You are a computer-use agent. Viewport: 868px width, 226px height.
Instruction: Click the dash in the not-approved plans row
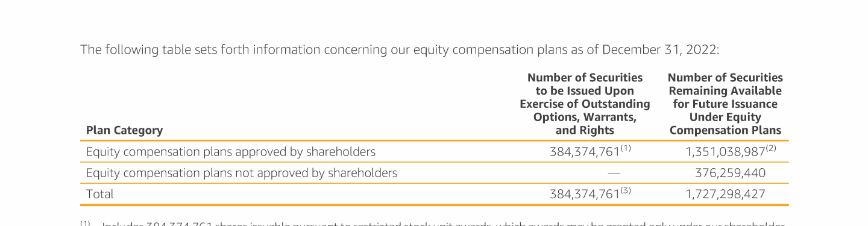(x=614, y=174)
